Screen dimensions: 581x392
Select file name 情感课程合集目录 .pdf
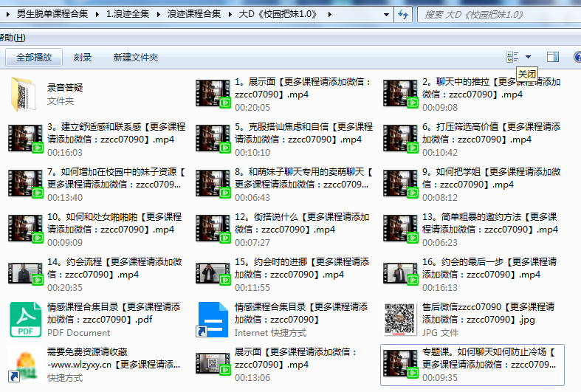[114, 313]
